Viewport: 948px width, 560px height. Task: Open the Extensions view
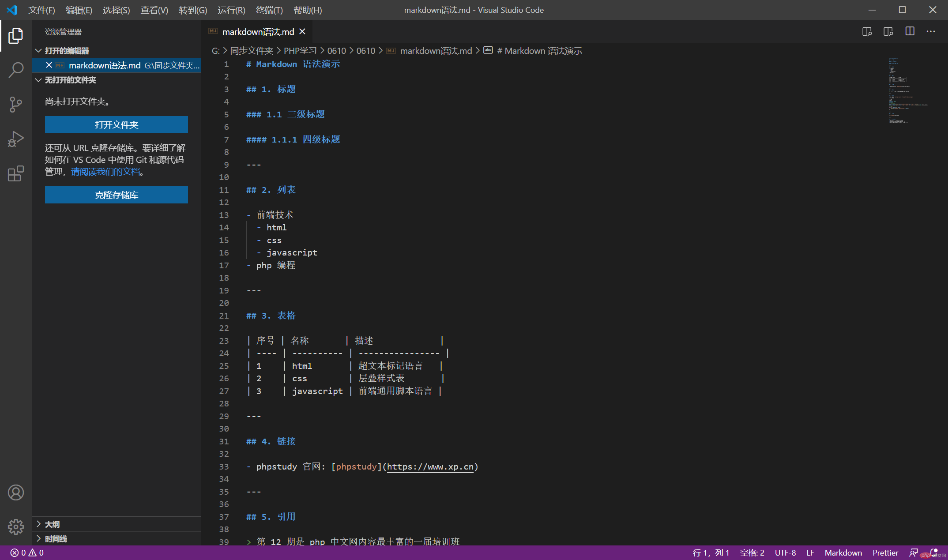coord(15,173)
